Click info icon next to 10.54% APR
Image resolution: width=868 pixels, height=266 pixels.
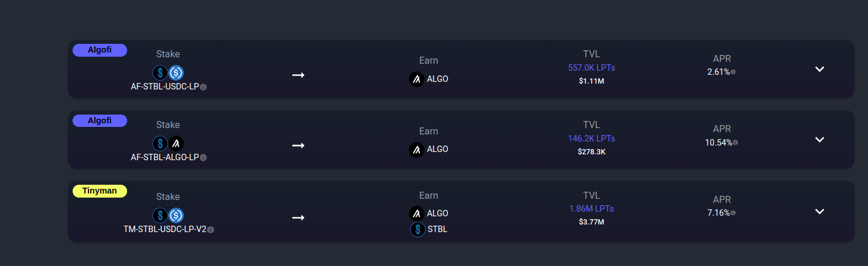[736, 143]
